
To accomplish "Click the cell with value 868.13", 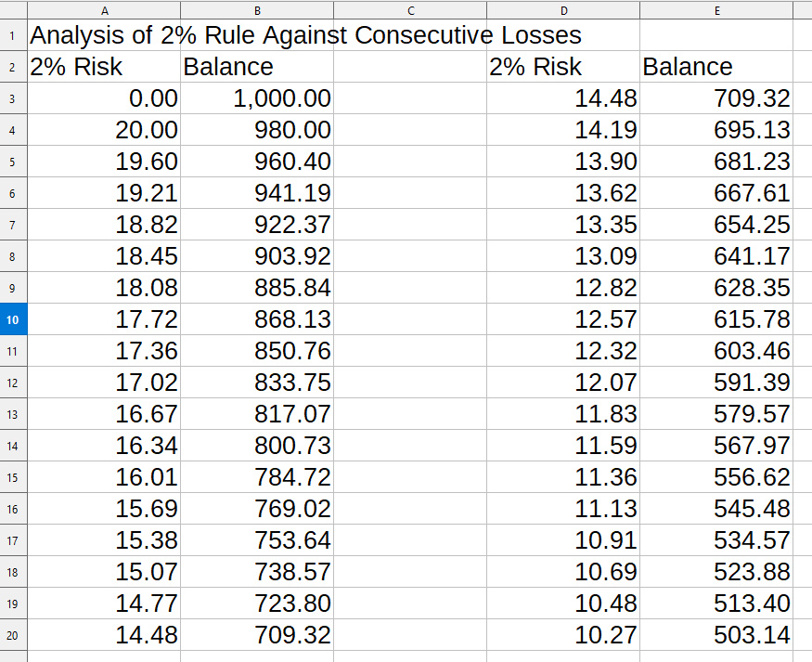I will [x=256, y=319].
